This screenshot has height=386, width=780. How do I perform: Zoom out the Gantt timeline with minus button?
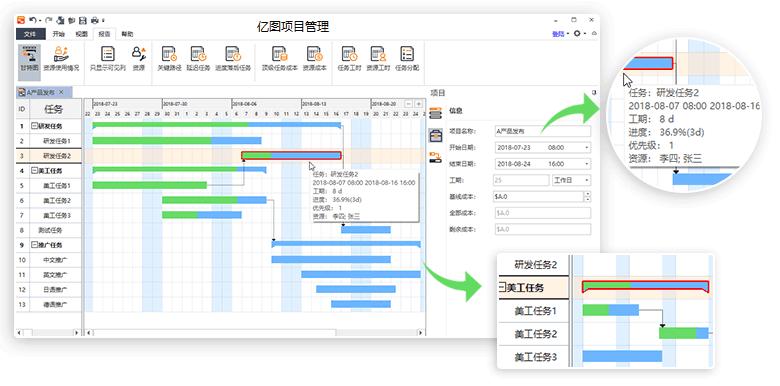tap(408, 103)
